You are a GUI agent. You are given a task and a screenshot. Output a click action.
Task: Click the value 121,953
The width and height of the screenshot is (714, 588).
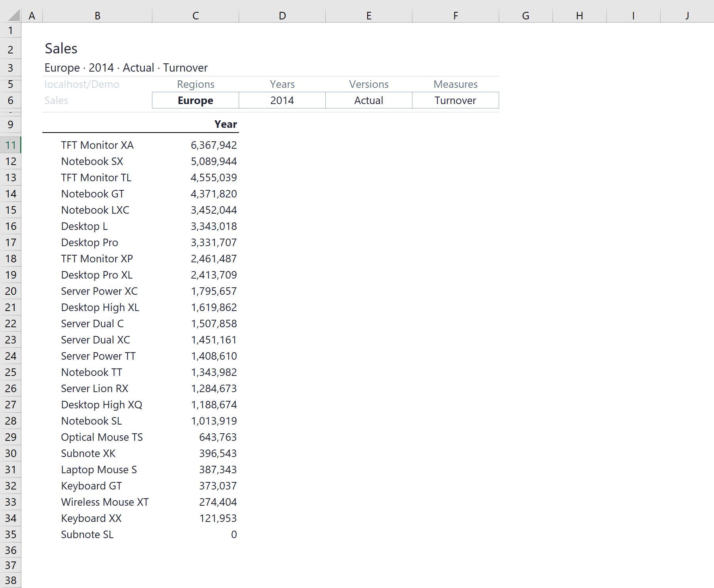(218, 518)
